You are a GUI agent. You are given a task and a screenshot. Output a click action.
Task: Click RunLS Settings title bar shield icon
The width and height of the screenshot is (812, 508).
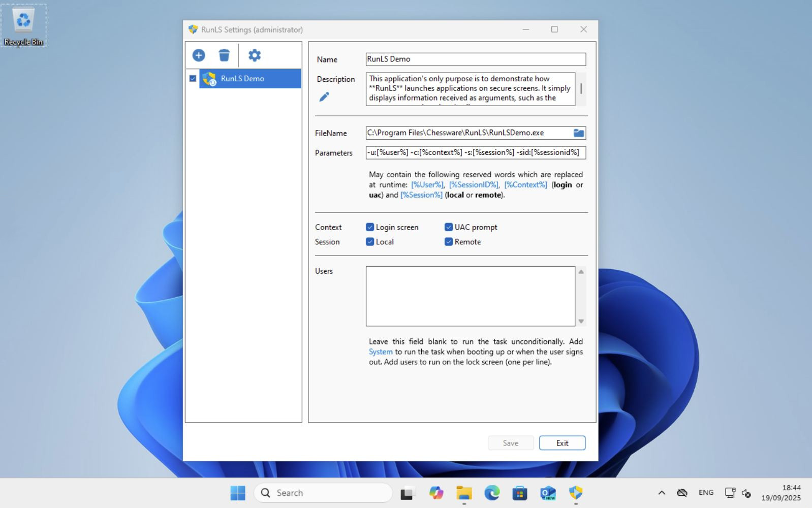click(193, 29)
